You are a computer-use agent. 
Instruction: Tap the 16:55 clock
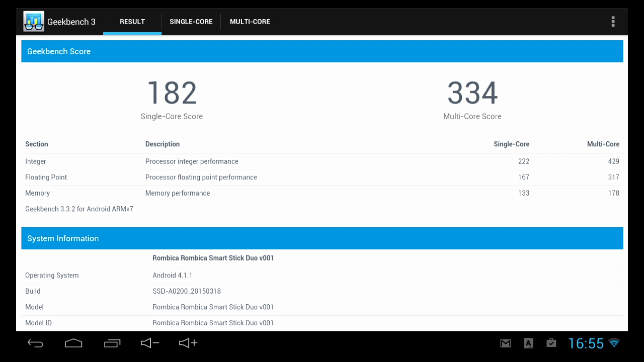(586, 343)
